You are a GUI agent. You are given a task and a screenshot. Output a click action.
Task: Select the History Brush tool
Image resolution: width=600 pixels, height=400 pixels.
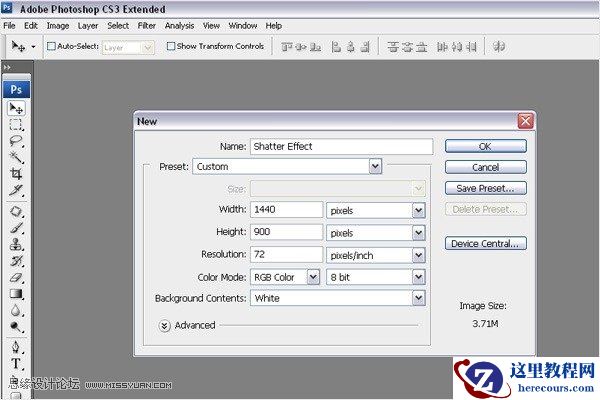[16, 261]
